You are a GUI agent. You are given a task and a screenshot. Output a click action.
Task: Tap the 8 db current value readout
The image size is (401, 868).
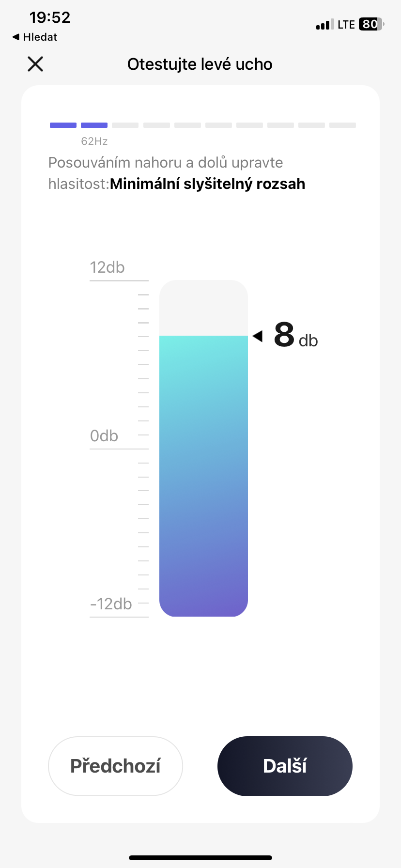pyautogui.click(x=295, y=335)
